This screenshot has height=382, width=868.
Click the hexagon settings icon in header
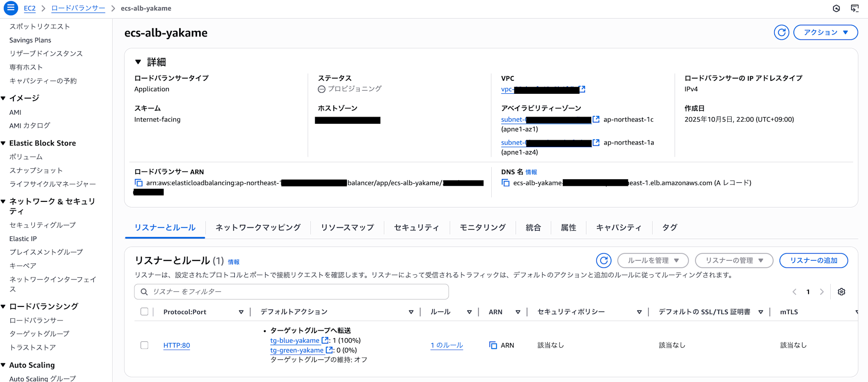point(836,8)
